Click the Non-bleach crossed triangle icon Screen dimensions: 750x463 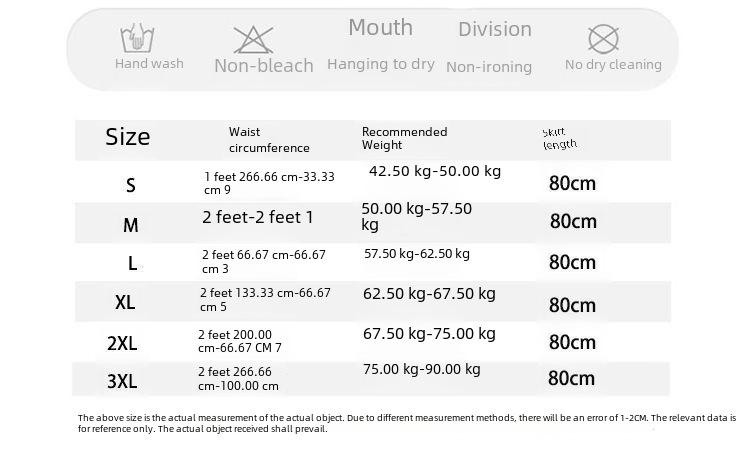(254, 40)
